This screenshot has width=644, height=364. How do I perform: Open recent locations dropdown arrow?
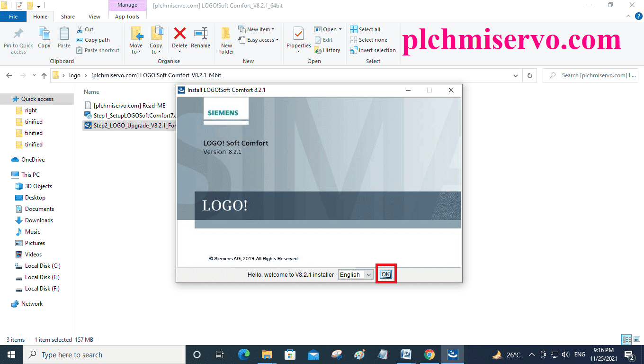coord(34,75)
